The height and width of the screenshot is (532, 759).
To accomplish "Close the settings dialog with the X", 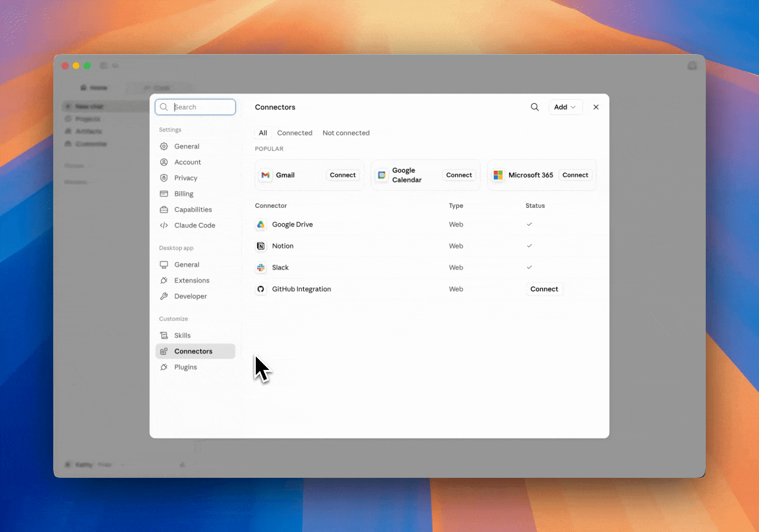I will click(x=596, y=107).
